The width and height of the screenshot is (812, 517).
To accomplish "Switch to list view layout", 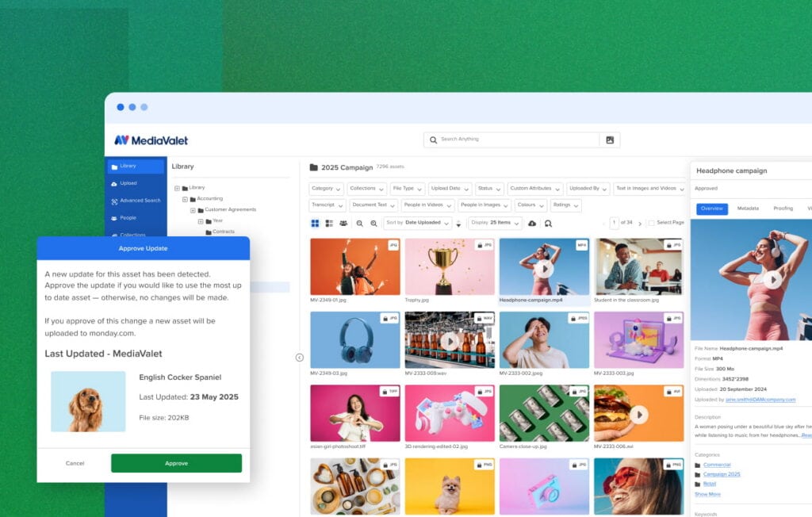I will (x=329, y=224).
